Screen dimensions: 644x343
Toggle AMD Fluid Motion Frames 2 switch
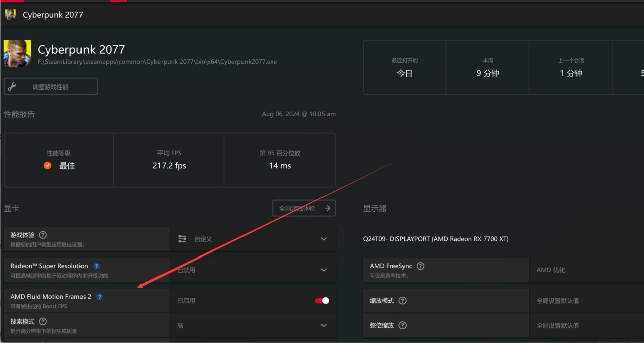(x=322, y=301)
